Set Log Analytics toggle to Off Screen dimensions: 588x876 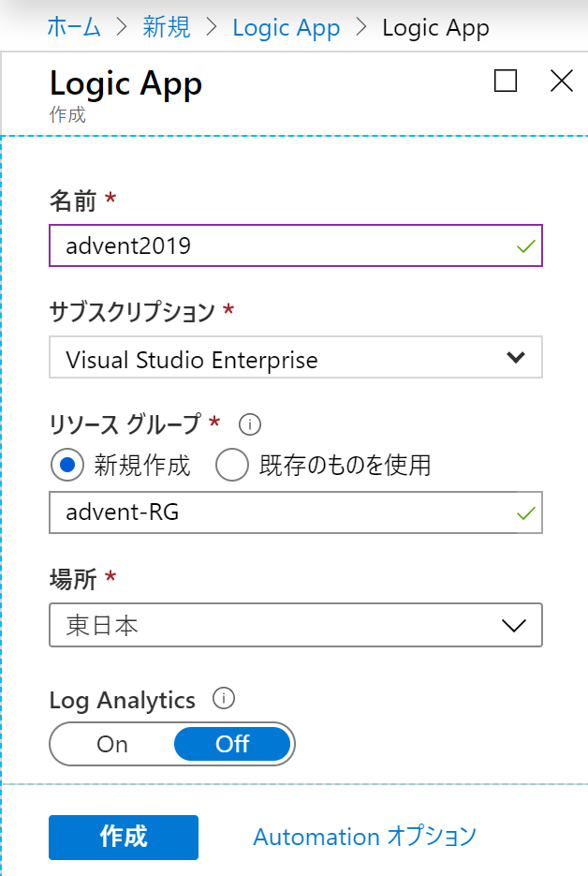click(232, 745)
